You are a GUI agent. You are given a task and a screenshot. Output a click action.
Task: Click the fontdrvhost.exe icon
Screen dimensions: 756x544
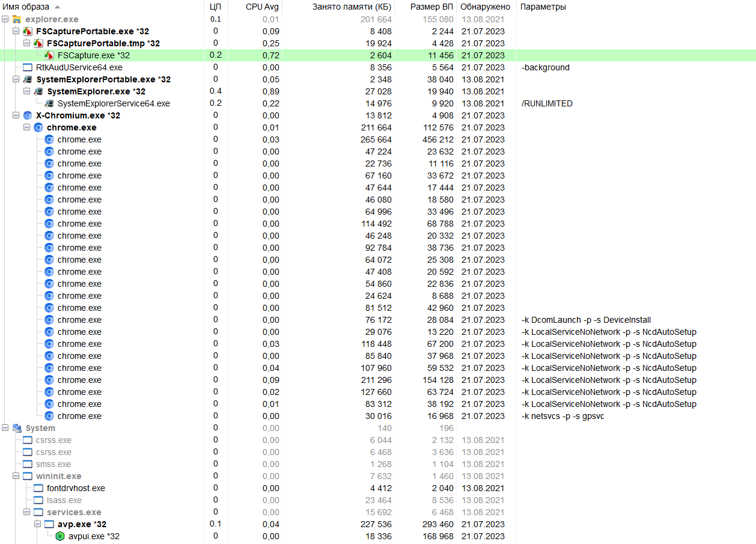[x=38, y=488]
